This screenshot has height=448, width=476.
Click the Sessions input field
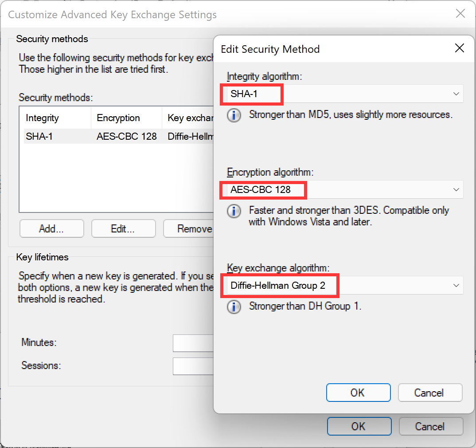click(193, 366)
